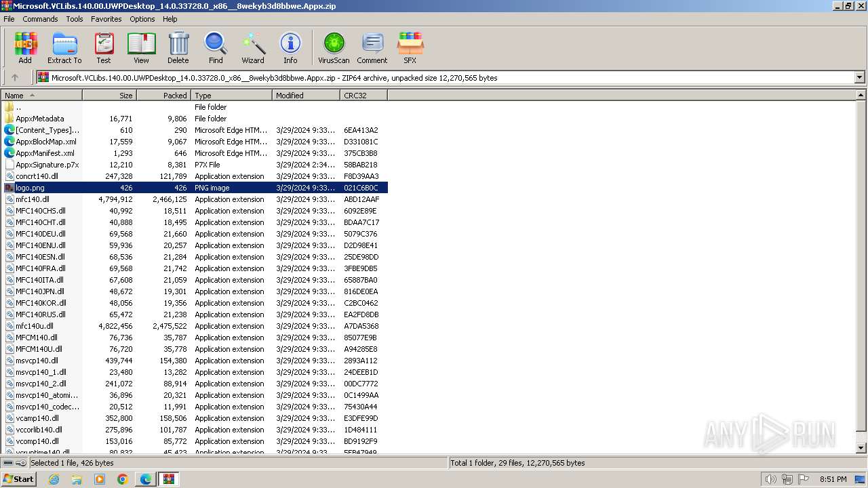868x488 pixels.
Task: Click the View file toolbar icon
Action: click(141, 47)
